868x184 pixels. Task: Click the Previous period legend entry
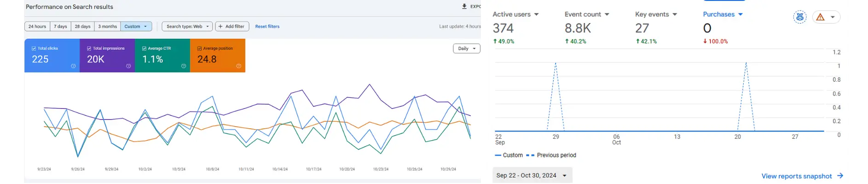point(551,155)
